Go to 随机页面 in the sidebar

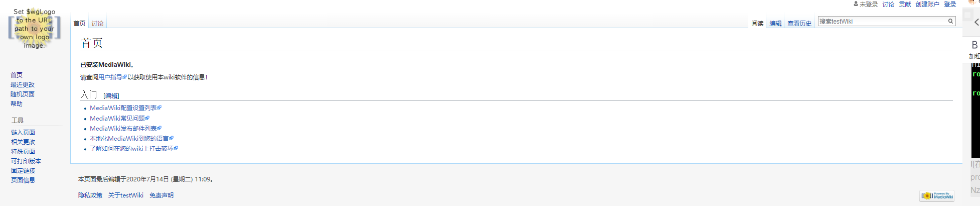tap(23, 94)
